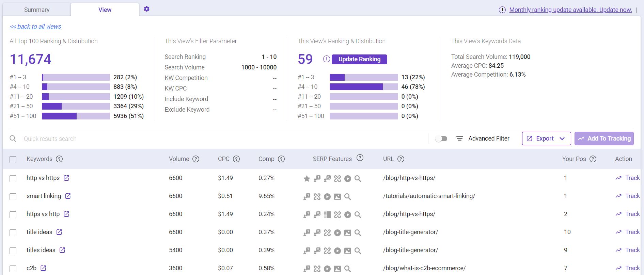Click Track for smart linking
This screenshot has height=275, width=644.
(632, 196)
